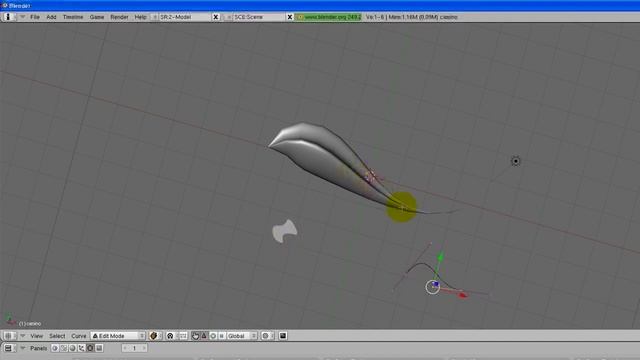Screen dimensions: 640x360
Task: Click the current frame number field
Action: click(x=134, y=348)
